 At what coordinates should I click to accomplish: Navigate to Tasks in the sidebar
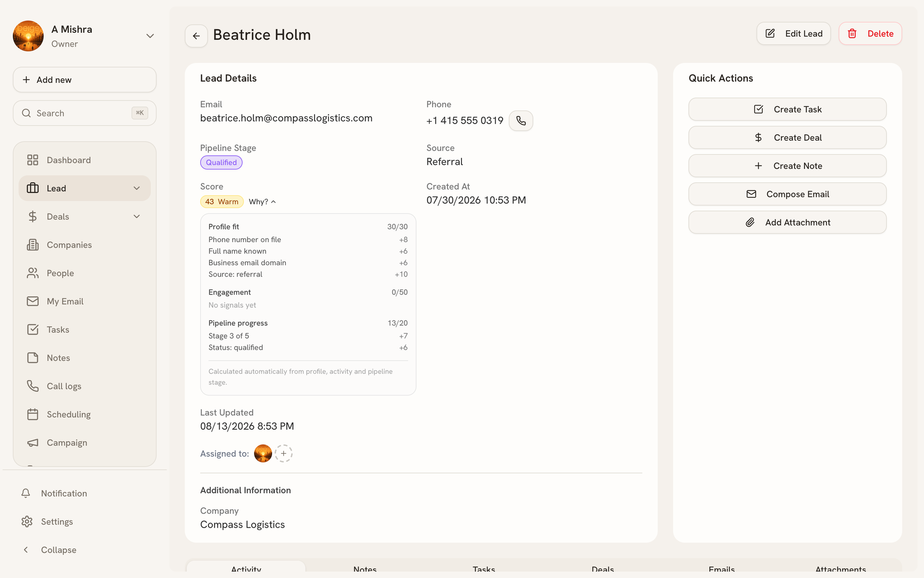85,330
